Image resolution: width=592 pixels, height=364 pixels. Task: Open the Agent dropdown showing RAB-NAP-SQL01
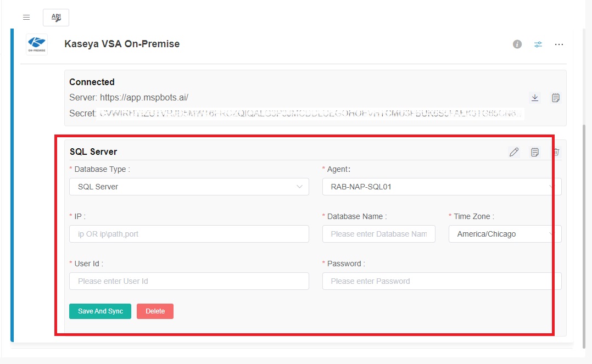(x=442, y=187)
